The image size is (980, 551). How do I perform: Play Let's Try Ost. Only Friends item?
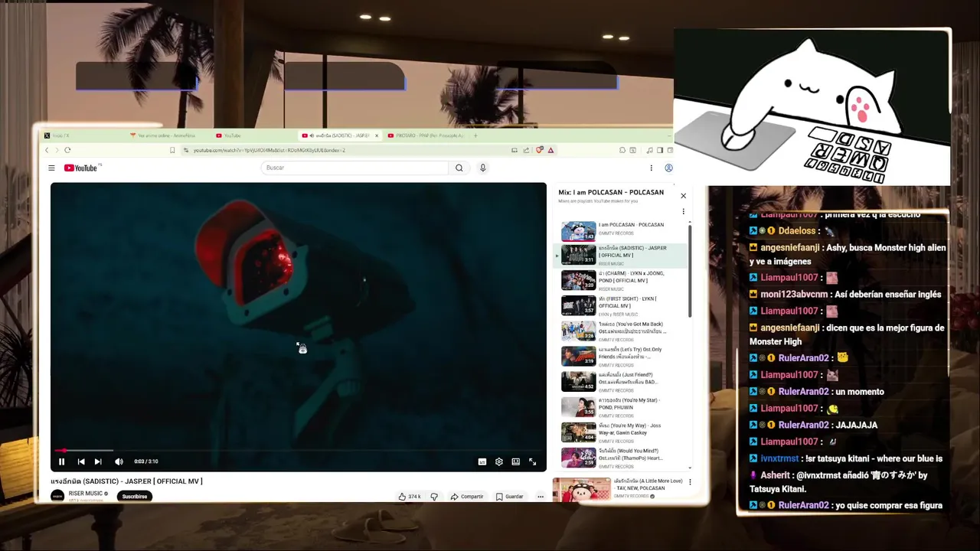pyautogui.click(x=621, y=357)
